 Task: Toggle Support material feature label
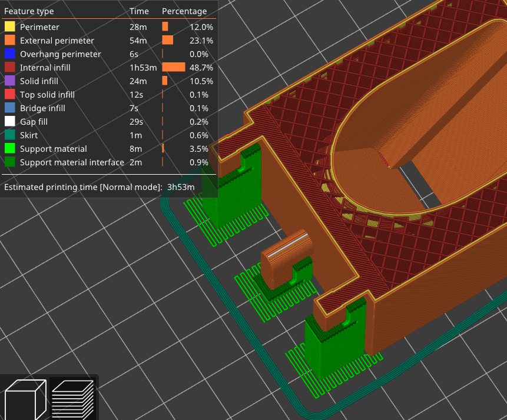pyautogui.click(x=54, y=149)
